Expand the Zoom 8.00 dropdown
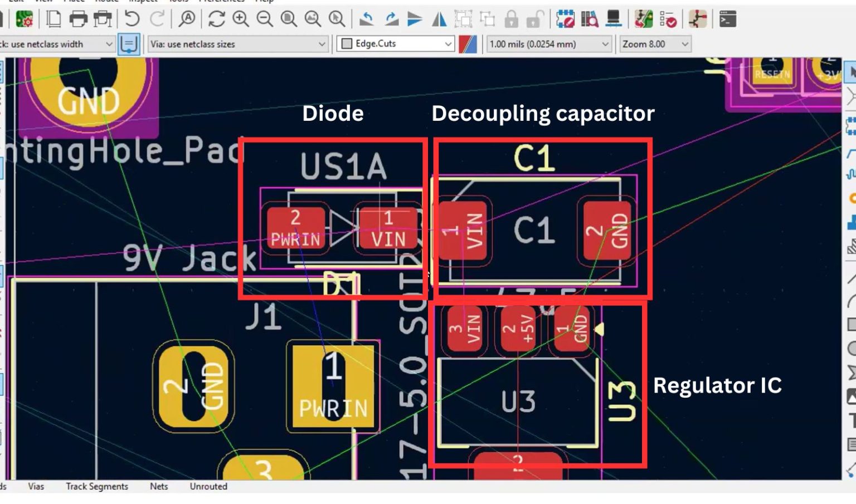This screenshot has width=856, height=504. pos(655,44)
